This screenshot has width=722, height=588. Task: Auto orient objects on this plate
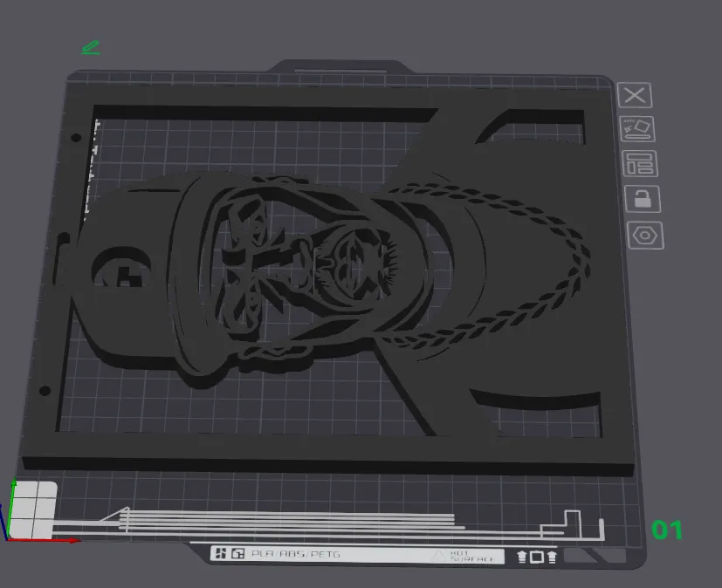point(637,129)
